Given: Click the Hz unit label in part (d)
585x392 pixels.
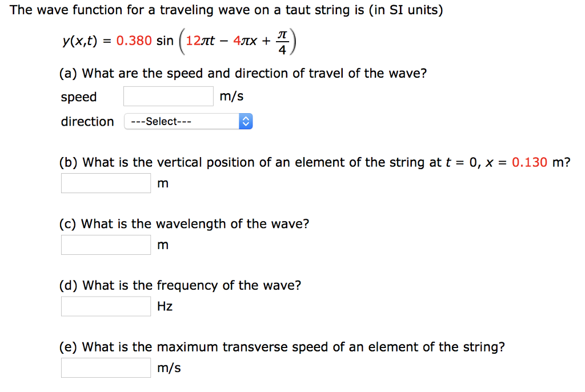Looking at the screenshot, I should pos(165,306).
